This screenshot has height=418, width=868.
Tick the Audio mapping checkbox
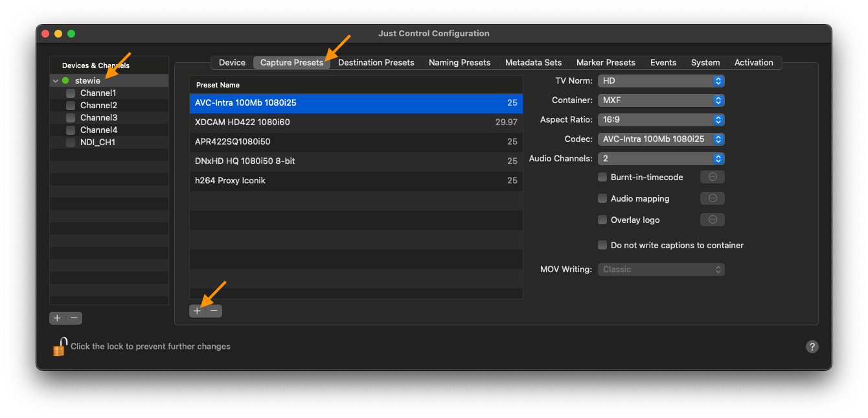(602, 198)
